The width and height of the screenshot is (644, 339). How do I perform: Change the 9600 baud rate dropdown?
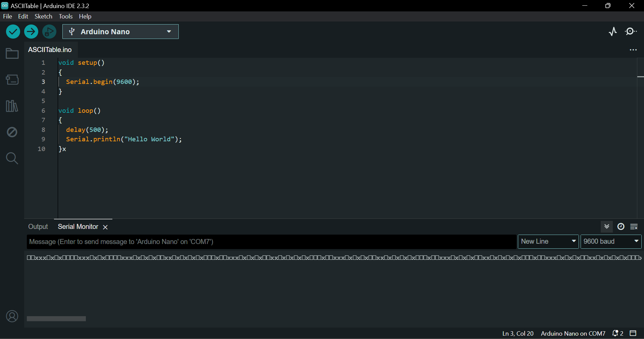[x=611, y=242]
